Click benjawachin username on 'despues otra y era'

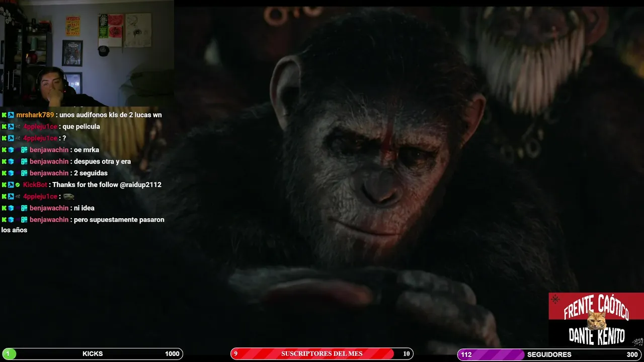(x=49, y=161)
